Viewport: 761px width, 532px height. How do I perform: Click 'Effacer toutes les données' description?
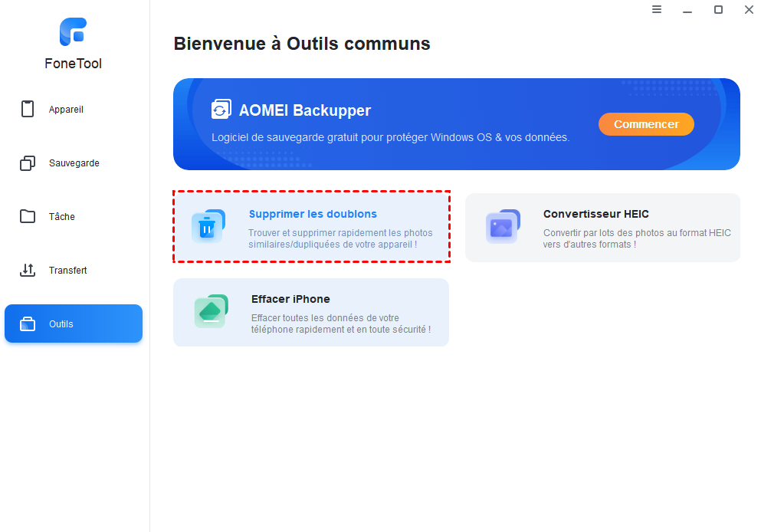[341, 323]
